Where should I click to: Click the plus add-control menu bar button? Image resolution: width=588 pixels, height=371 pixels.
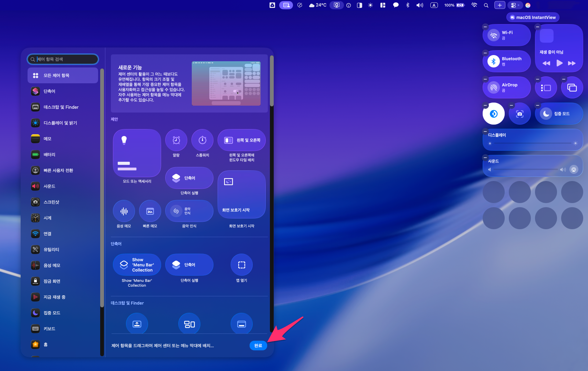point(500,5)
